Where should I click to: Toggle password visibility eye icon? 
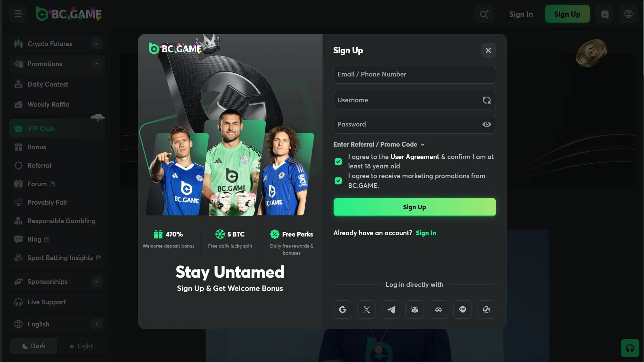487,124
